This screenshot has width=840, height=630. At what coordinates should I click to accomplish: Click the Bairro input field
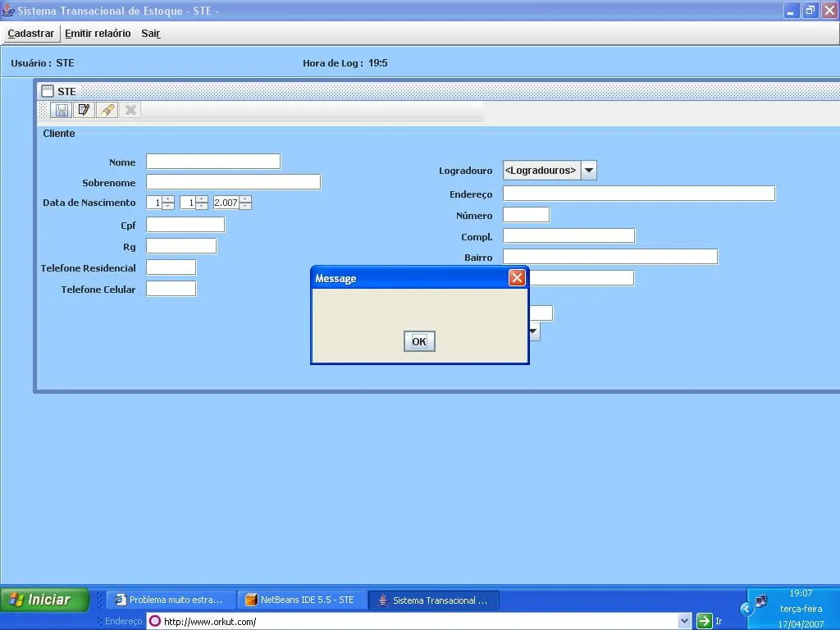point(610,257)
